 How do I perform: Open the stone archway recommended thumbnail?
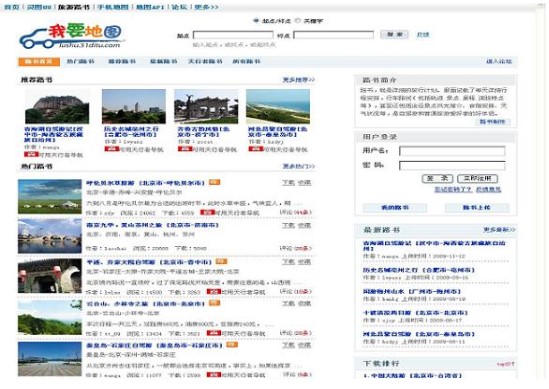click(206, 106)
